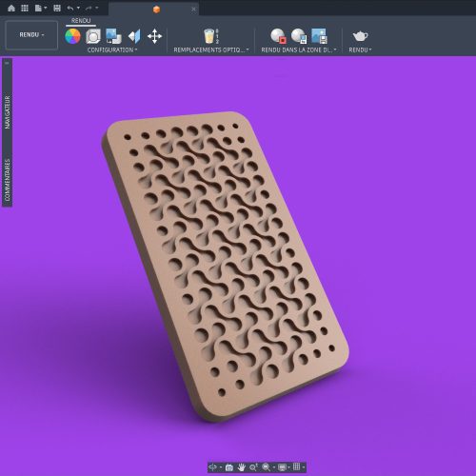Open the NAVIGATEUR side panel
This screenshot has height=476, width=476.
point(8,112)
